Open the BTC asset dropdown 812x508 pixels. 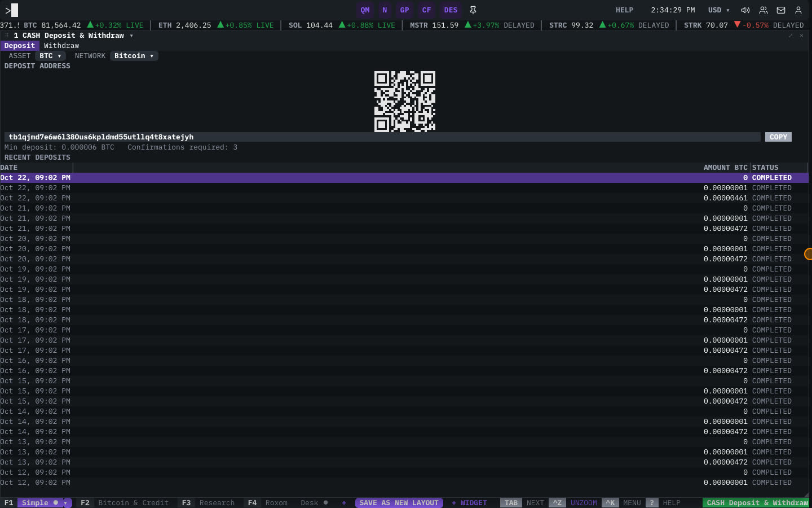point(50,56)
